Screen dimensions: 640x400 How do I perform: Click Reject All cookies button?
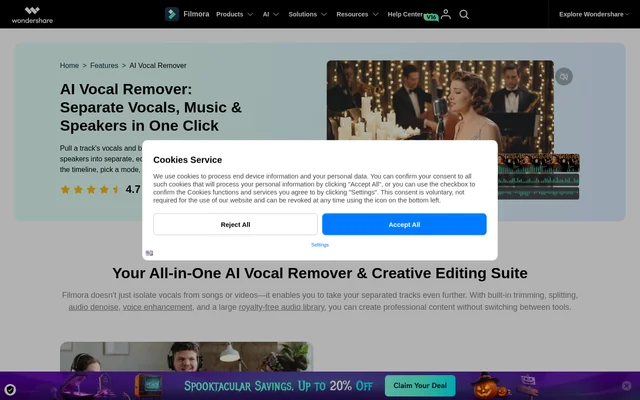point(236,224)
